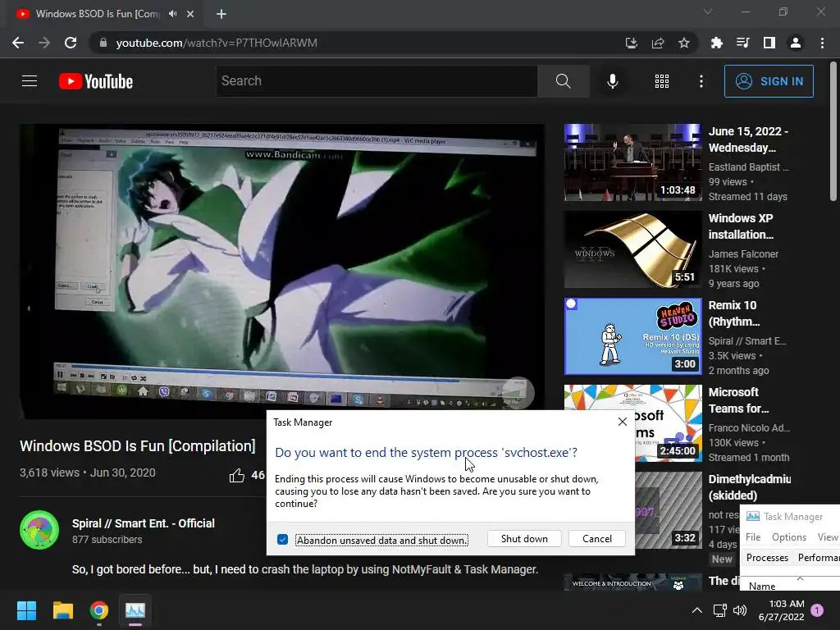
Task: Switch to the Processes tab
Action: click(767, 558)
